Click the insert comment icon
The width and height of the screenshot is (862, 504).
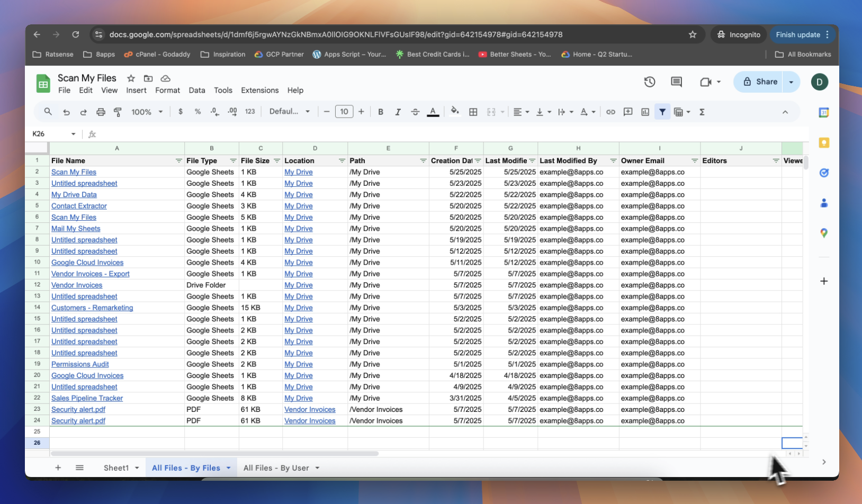pos(628,112)
